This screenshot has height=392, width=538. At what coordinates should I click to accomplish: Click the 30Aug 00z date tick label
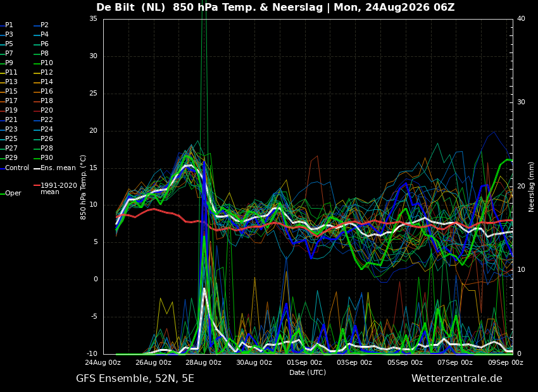[x=254, y=362]
